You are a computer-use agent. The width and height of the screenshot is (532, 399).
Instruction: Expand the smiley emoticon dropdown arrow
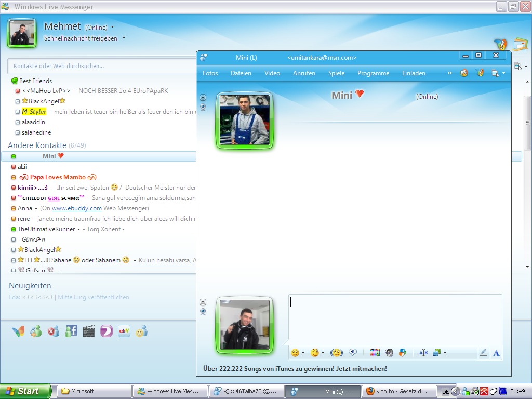click(x=303, y=353)
